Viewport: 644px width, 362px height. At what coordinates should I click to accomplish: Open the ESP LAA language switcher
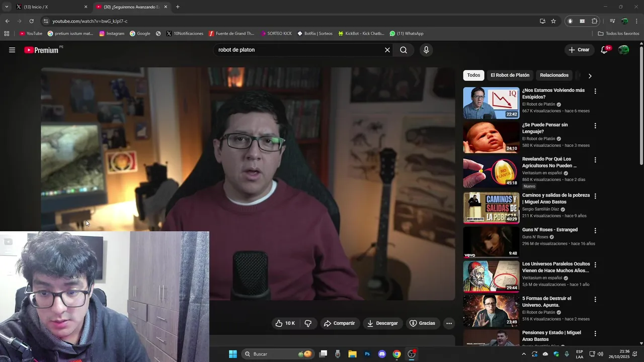pyautogui.click(x=580, y=354)
